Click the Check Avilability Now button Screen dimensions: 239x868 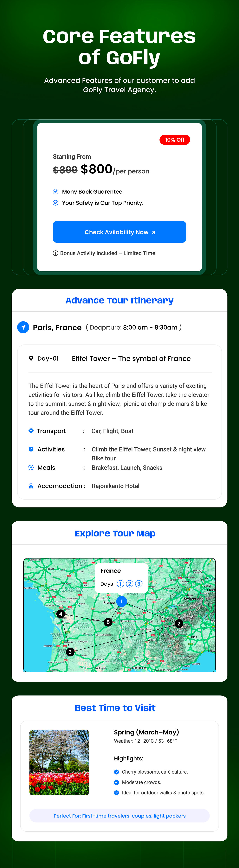point(119,232)
